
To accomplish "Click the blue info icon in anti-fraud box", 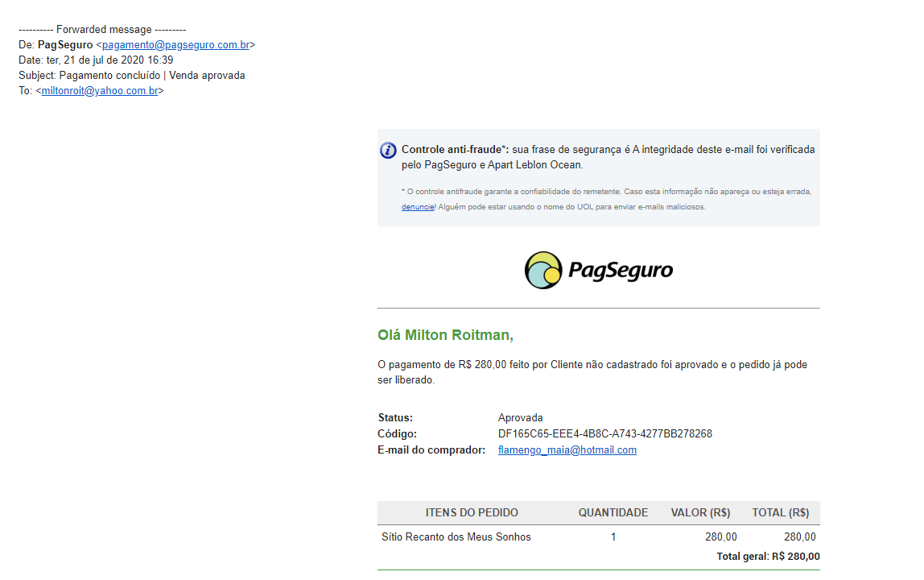I will point(388,151).
